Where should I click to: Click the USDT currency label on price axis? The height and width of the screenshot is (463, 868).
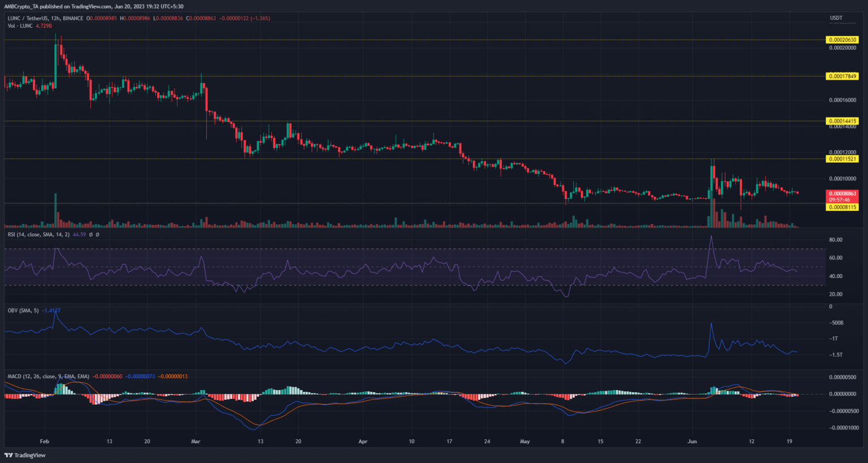click(x=836, y=18)
